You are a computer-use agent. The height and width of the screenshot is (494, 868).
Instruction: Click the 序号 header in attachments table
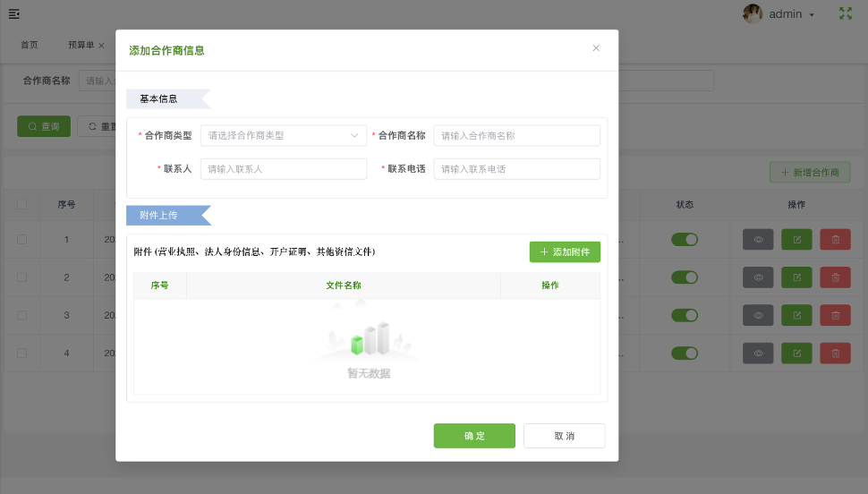[x=159, y=285]
